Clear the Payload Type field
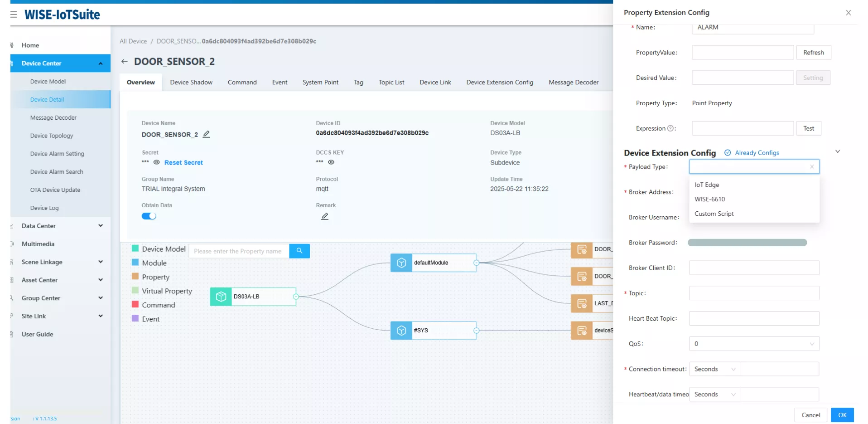 click(812, 167)
